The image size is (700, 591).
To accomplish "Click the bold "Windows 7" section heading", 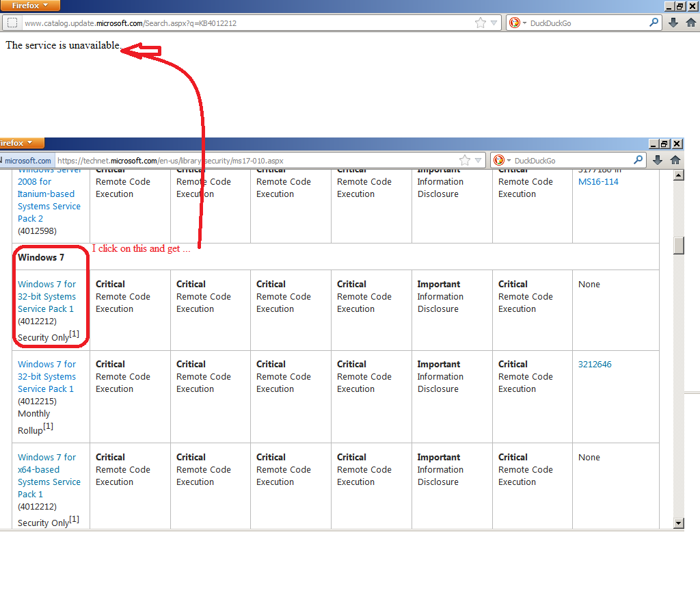I will click(x=41, y=258).
